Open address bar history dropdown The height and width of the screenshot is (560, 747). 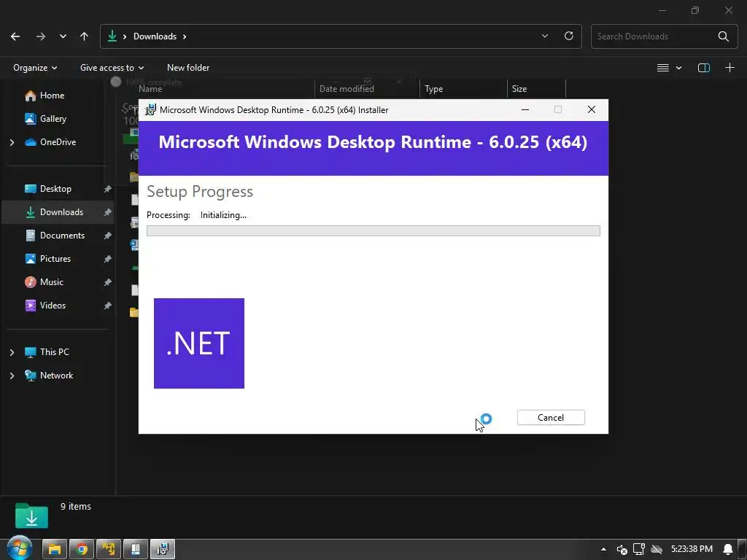pos(545,36)
